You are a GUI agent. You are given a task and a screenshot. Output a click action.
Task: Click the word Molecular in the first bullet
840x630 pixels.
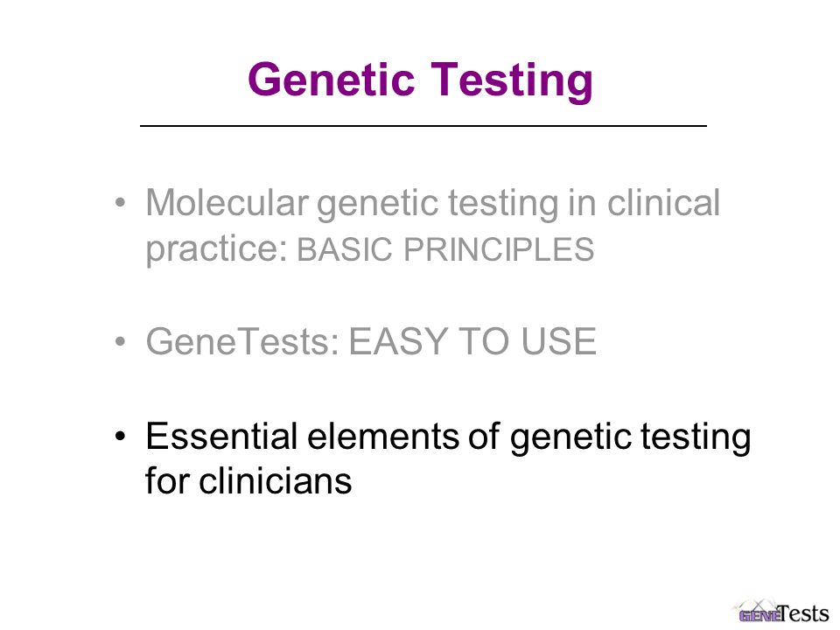pyautogui.click(x=227, y=202)
